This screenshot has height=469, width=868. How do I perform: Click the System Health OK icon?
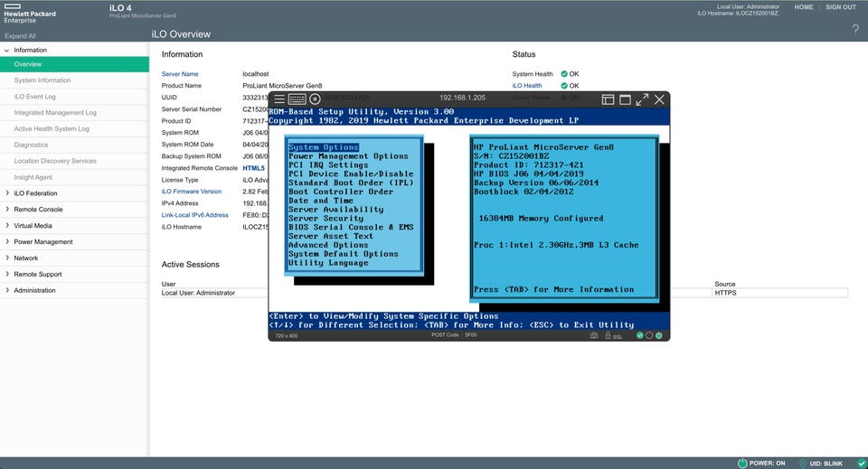[x=564, y=73]
